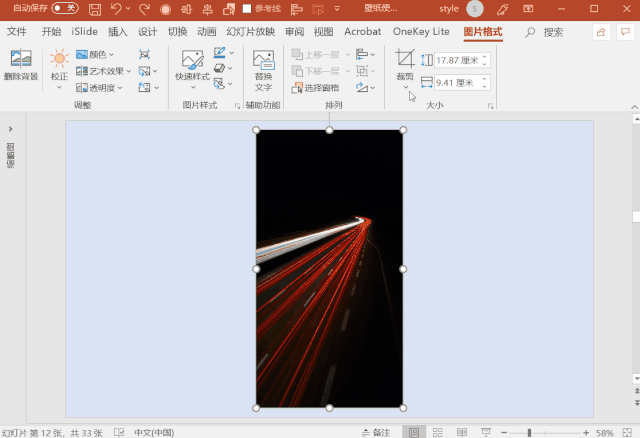Image resolution: width=640 pixels, height=438 pixels.
Task: Click the Change Picture icon
Action: (144, 71)
